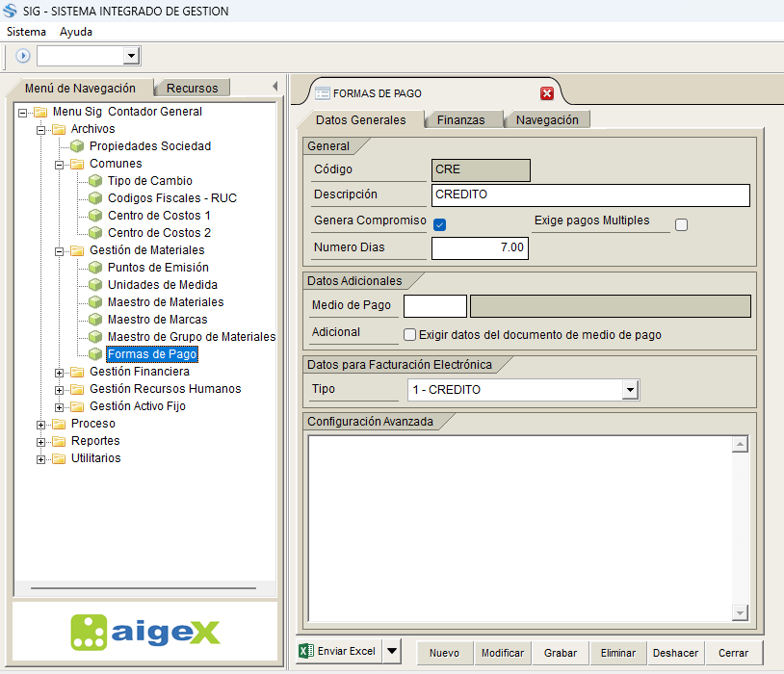Click the Formas de Pago cube icon

(95, 354)
